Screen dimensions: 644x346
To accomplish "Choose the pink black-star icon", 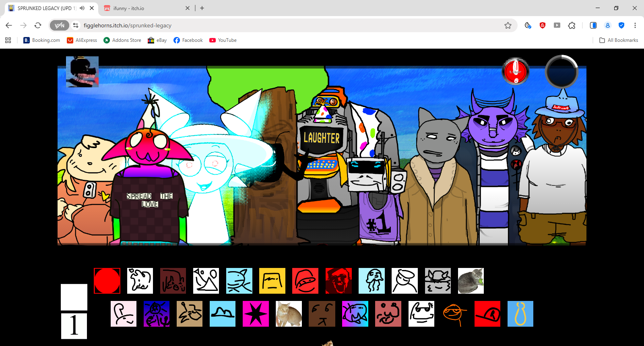I will (x=256, y=314).
